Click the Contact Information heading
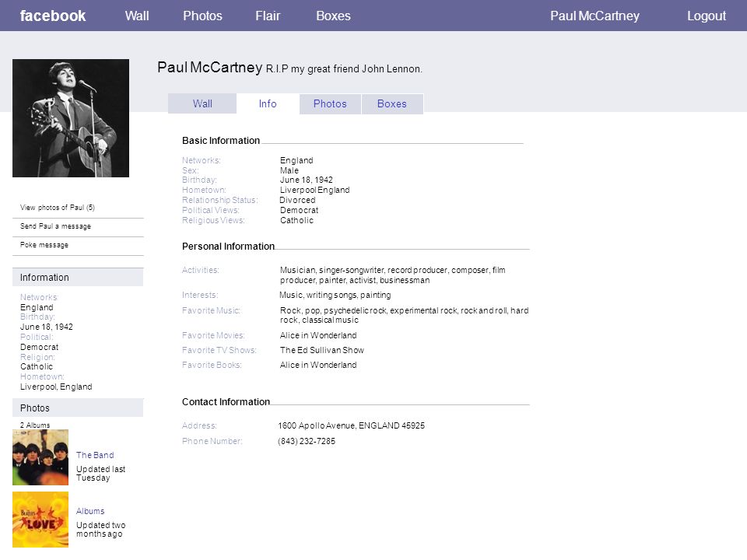The image size is (747, 560). (226, 402)
